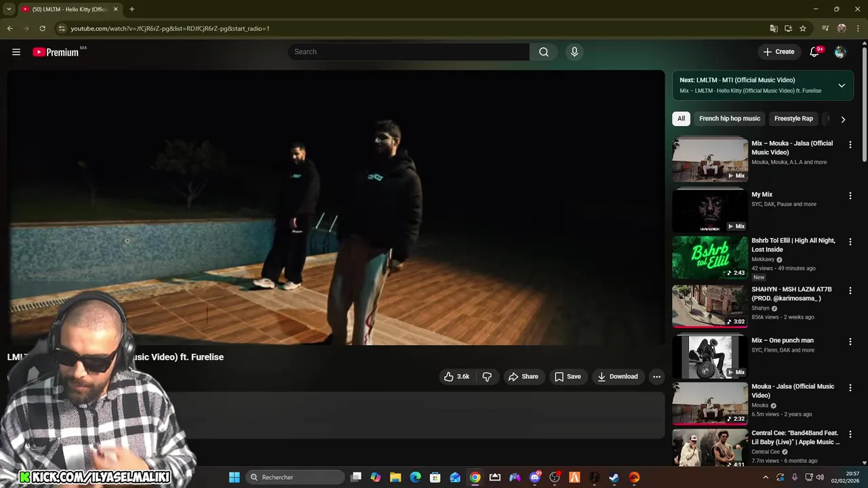
Task: Show more filter chips with right arrow
Action: point(843,119)
